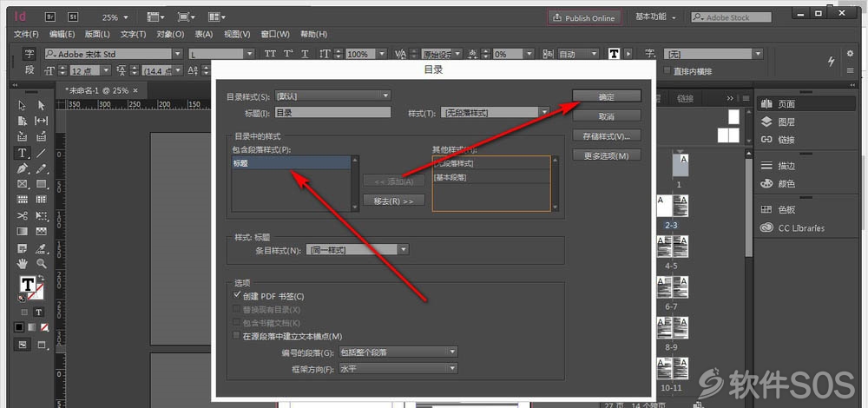Select the Gap tool
The image size is (868, 408).
(41, 121)
